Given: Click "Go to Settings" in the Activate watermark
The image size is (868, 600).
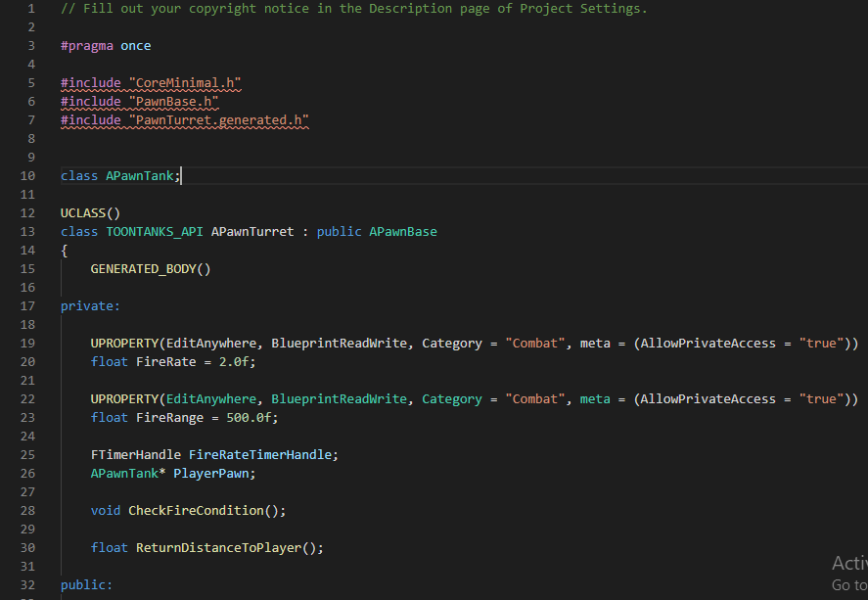Looking at the screenshot, I should pyautogui.click(x=847, y=584).
